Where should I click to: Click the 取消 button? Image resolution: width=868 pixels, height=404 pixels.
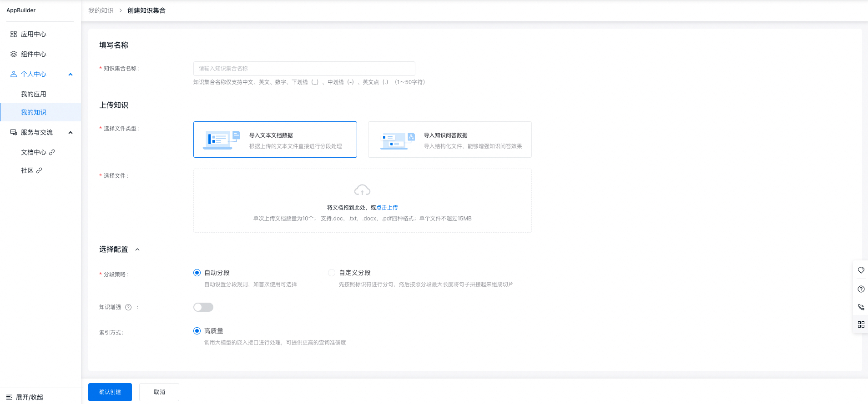click(x=159, y=392)
